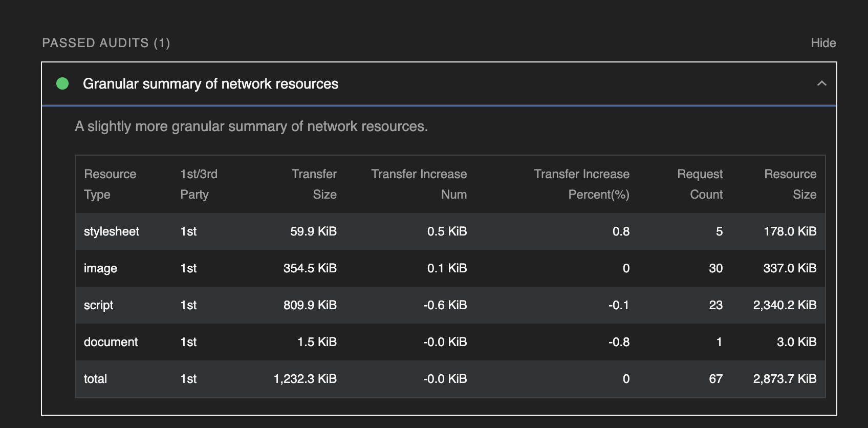This screenshot has height=428, width=868.
Task: Select the image row label
Action: point(100,268)
